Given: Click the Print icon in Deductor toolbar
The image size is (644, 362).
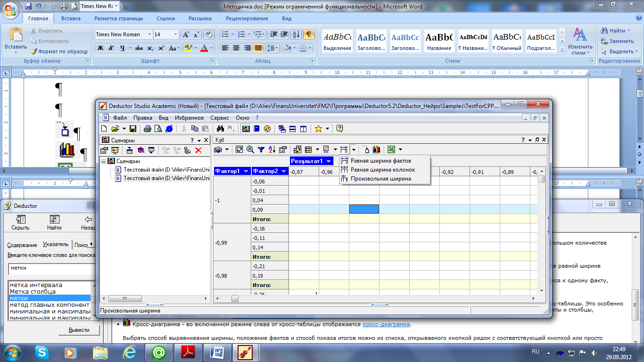Looking at the screenshot, I should coord(148,129).
